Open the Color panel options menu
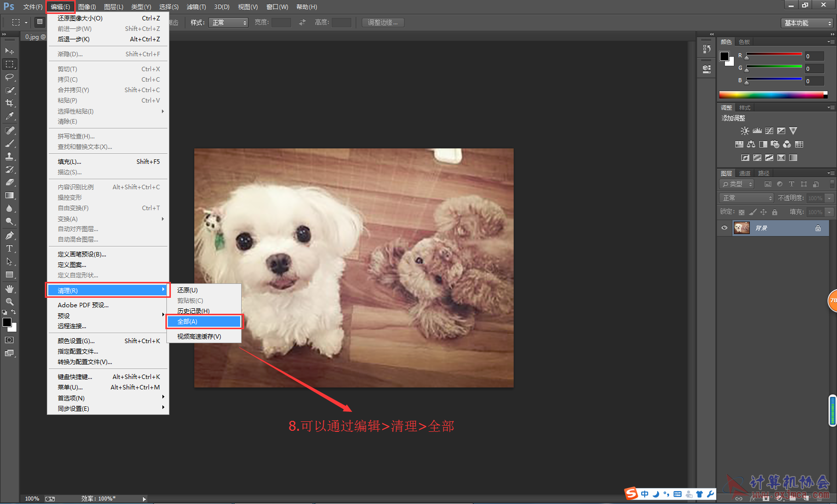Image resolution: width=837 pixels, height=504 pixels. click(831, 42)
